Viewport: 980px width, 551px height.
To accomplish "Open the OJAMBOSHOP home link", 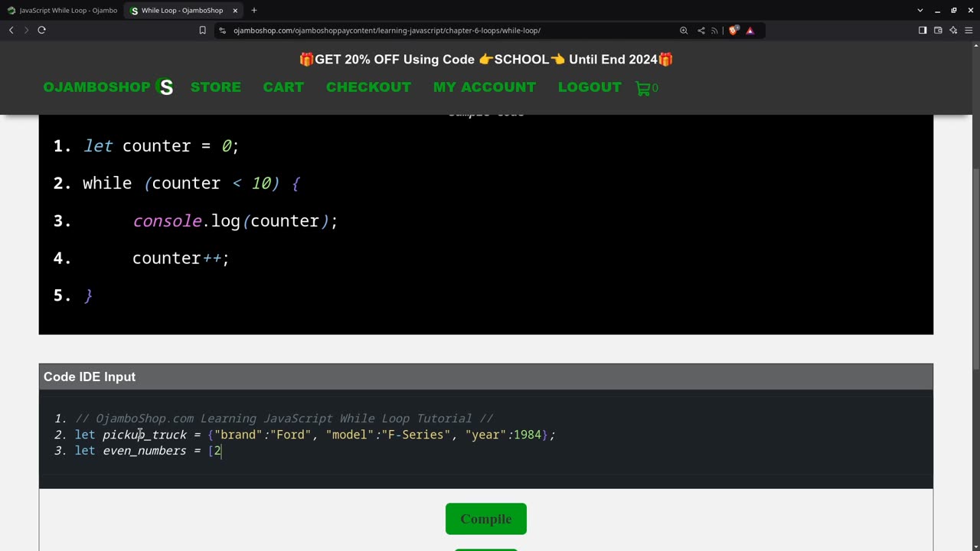I will 96,87.
